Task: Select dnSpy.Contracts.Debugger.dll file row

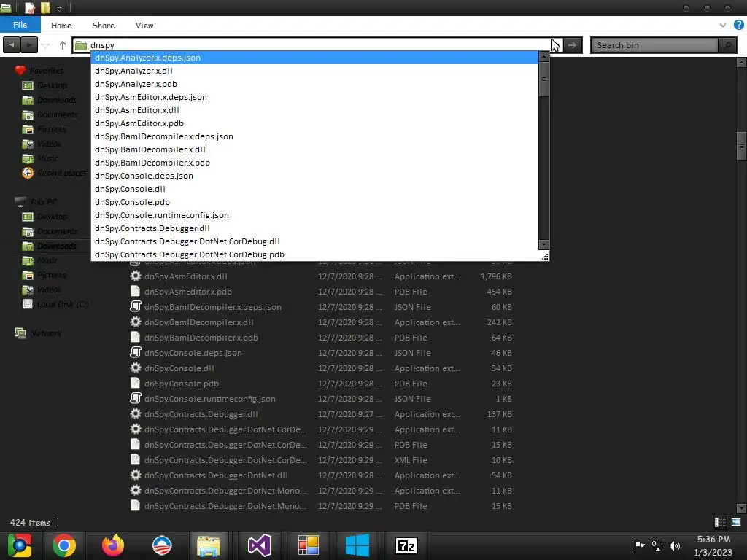Action: point(321,414)
